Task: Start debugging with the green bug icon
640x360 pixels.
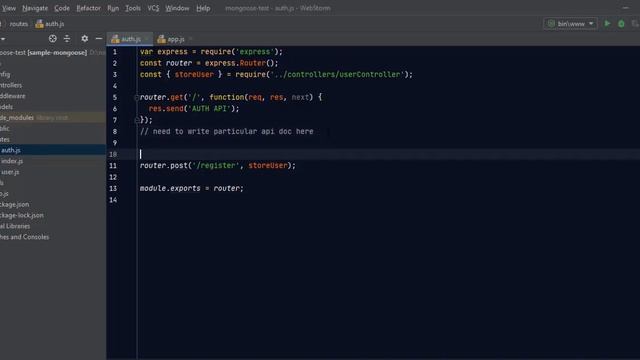Action: 621,24
